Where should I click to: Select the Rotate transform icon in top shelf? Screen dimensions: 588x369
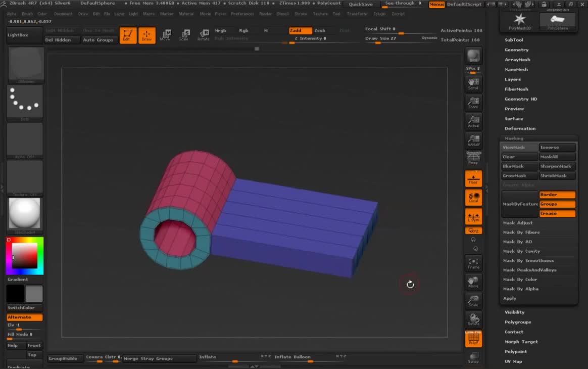click(204, 35)
